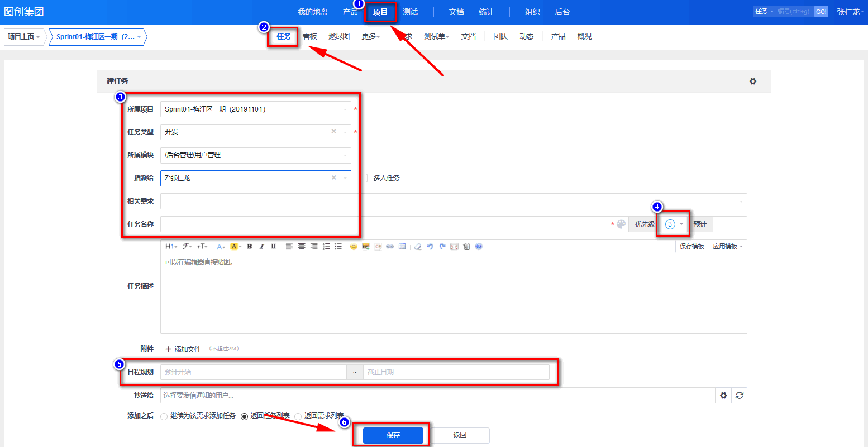The image size is (868, 447).
Task: Select 返回任务列表 radio option
Action: 244,416
